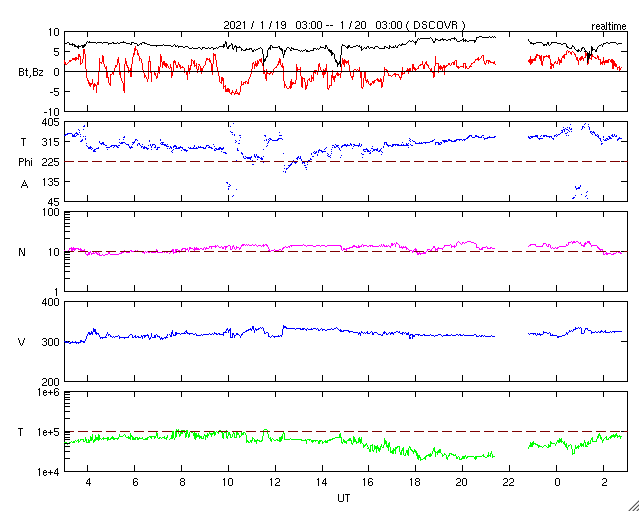Screen dimensions: 640x512
Task: Click the 'Phi' axis label
Action: [25, 162]
